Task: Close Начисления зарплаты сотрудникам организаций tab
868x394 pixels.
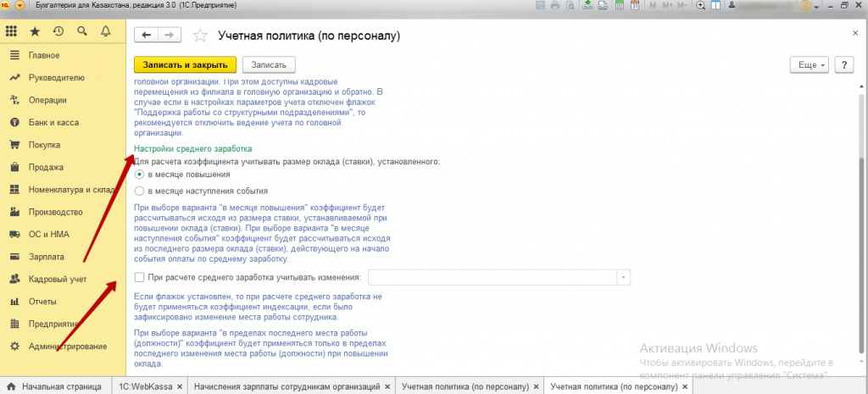Action: point(387,386)
